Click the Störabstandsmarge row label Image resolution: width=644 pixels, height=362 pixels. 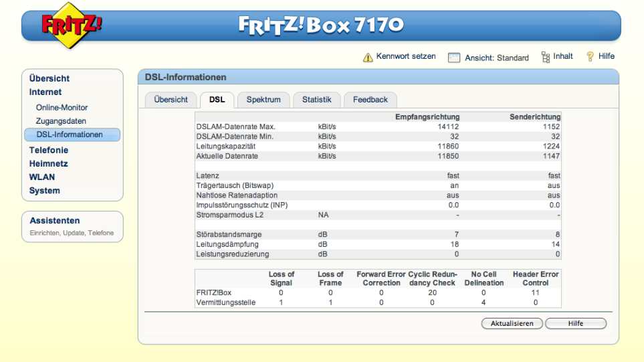(x=229, y=235)
